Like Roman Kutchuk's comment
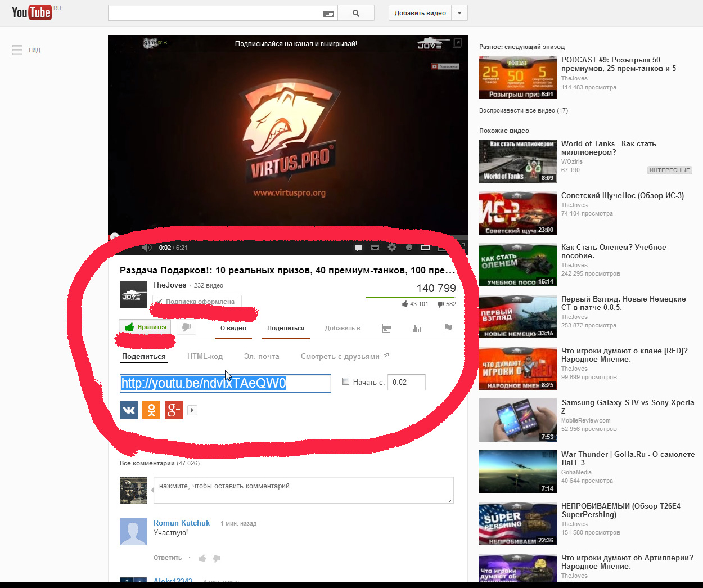The height and width of the screenshot is (588, 703). 202,558
